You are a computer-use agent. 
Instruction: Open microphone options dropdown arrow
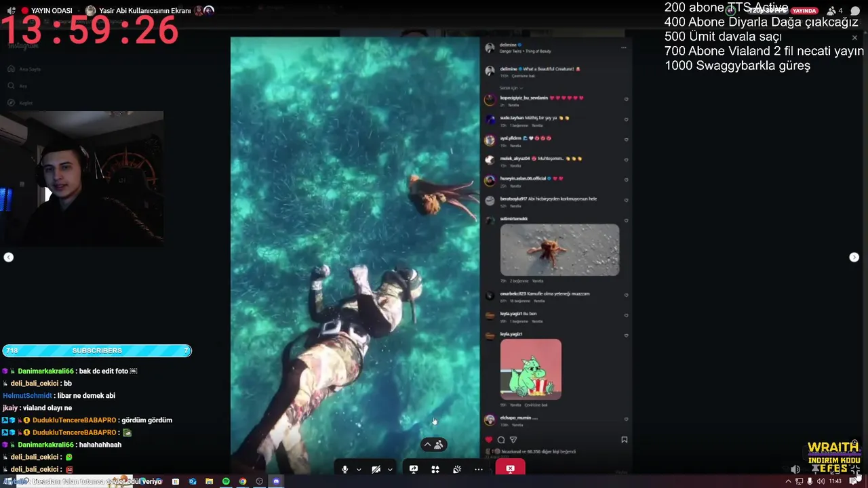pyautogui.click(x=358, y=470)
